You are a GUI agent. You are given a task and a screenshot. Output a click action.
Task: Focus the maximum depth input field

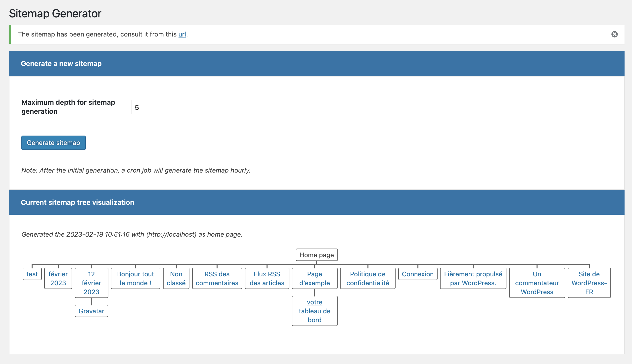[178, 107]
